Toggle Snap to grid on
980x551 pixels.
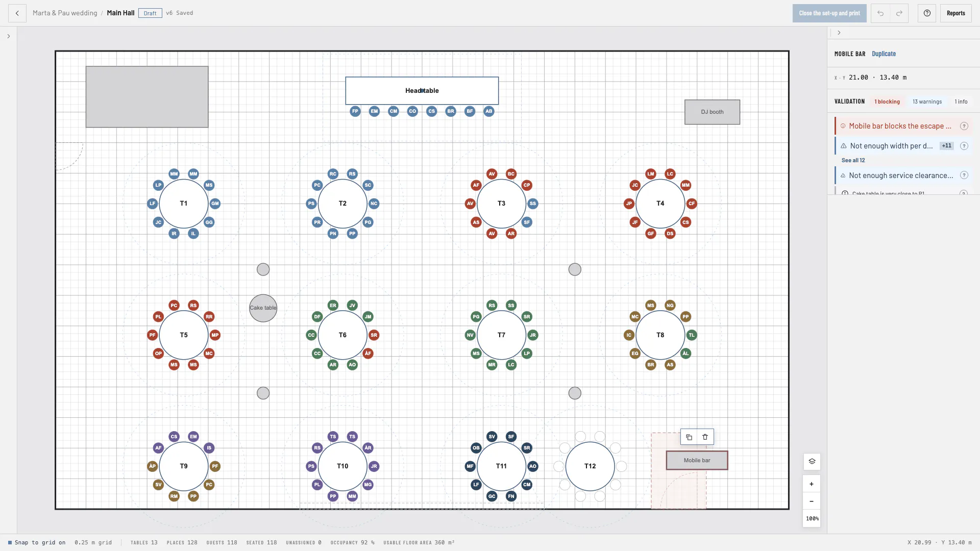point(37,542)
